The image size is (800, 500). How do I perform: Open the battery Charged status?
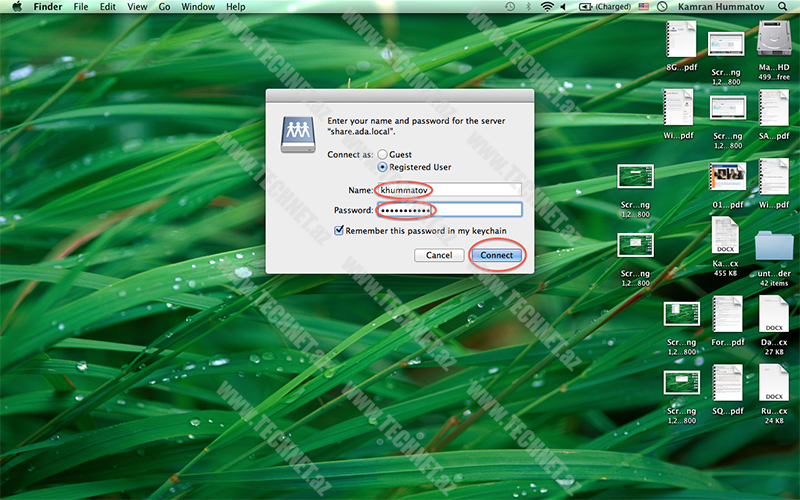point(605,7)
